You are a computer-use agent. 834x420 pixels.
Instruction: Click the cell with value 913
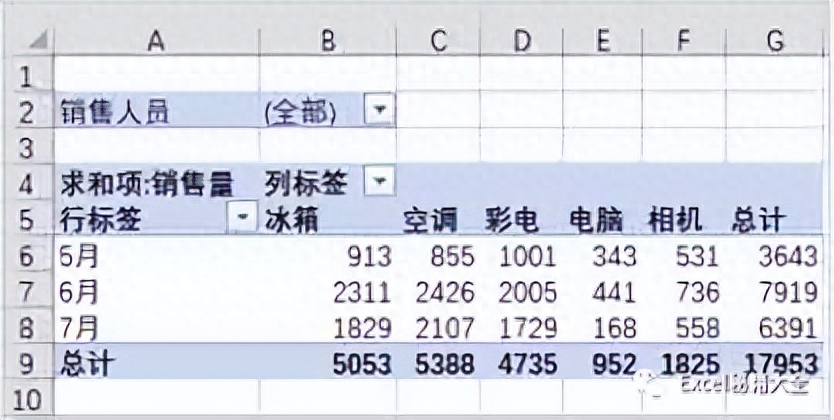pos(328,256)
